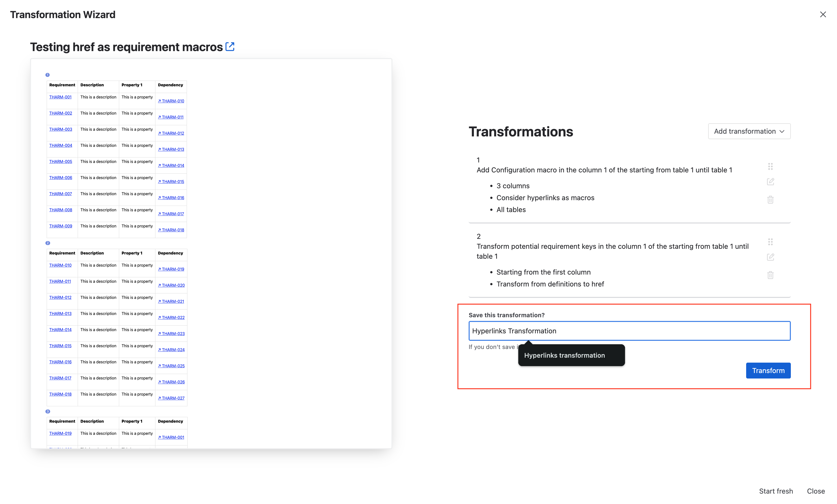Grab the drag handle of transformation 1
This screenshot has width=837, height=504.
[770, 166]
